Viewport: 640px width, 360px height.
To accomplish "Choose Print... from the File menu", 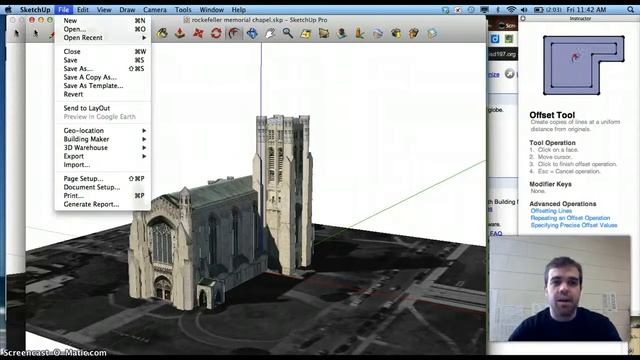I will click(103, 196).
